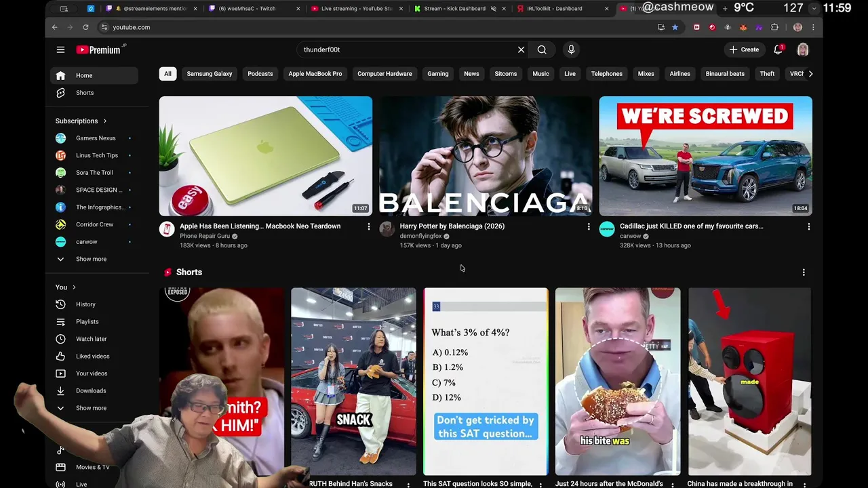Clear the search box with the X
Screen dimensions: 868x488
click(521, 49)
